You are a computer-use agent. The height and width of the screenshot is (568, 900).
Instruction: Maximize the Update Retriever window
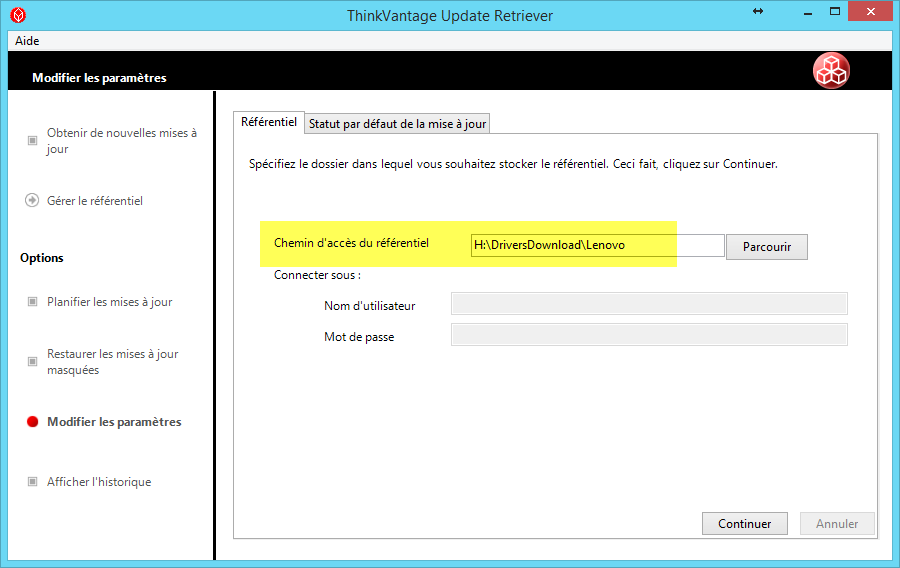click(x=835, y=11)
